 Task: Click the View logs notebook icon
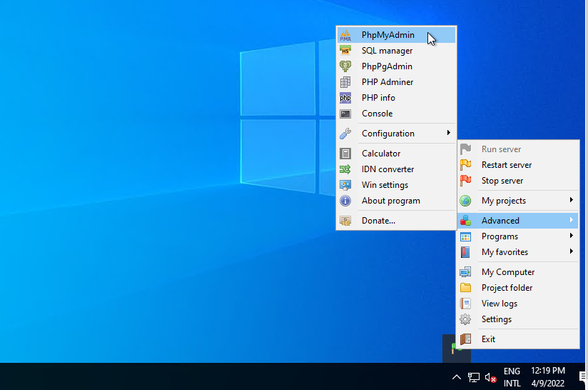(465, 304)
